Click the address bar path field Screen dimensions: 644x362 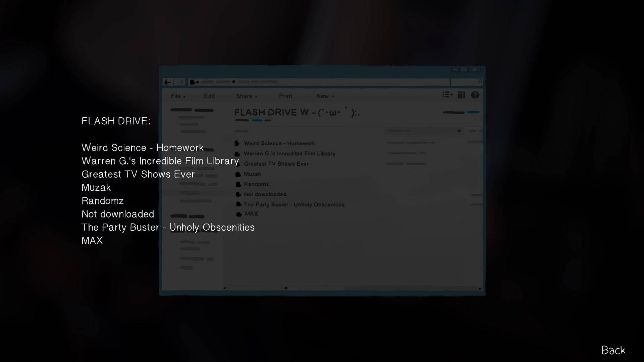click(319, 82)
